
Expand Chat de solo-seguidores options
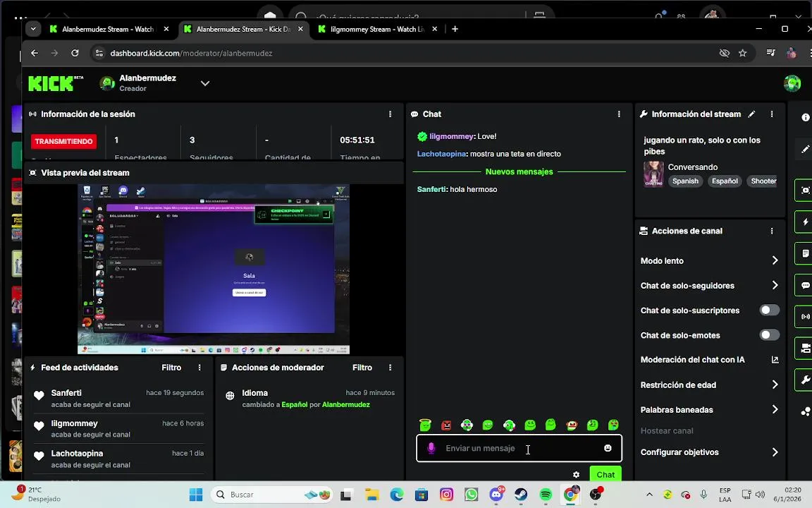coord(775,285)
